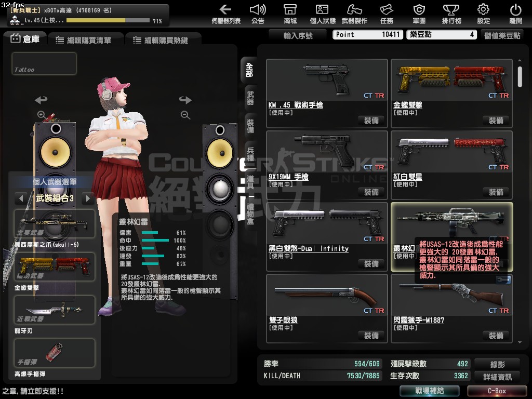Click inventory scroll down arrow

(520, 342)
